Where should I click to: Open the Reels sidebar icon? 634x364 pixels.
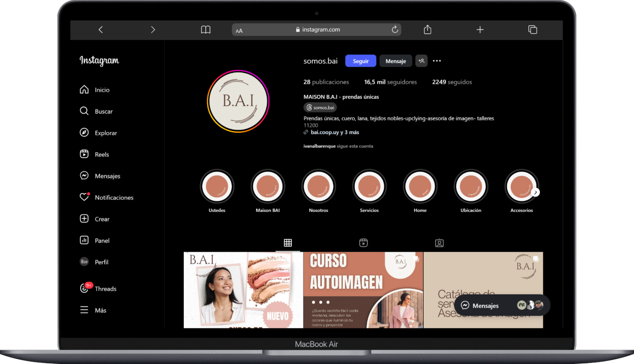pyautogui.click(x=84, y=154)
